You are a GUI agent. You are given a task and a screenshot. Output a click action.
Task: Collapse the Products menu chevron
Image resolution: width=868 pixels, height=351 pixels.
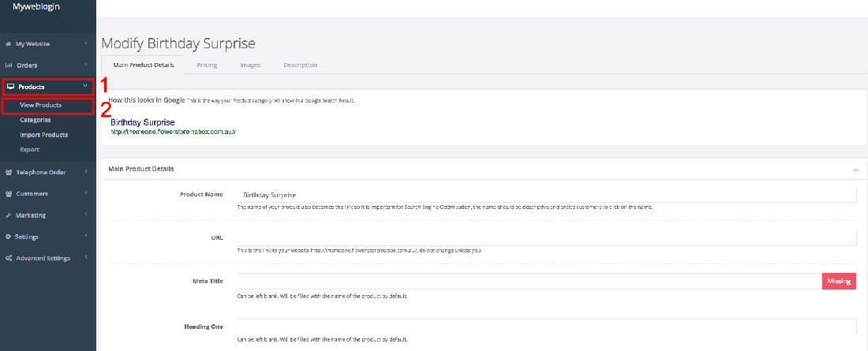coord(85,87)
